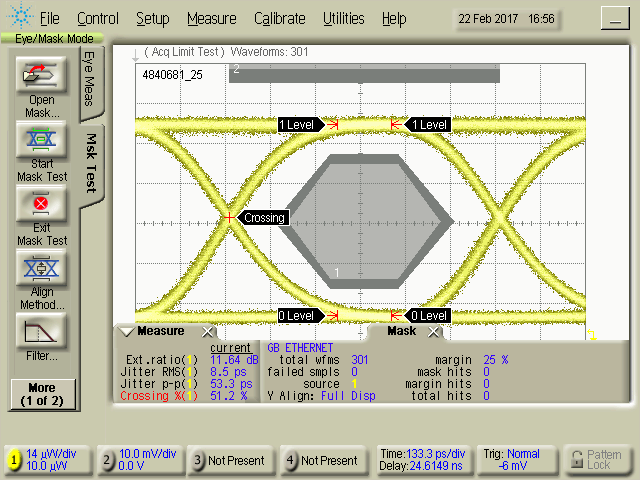This screenshot has width=640, height=480.
Task: Click the Open Mask folder icon
Action: tap(41, 74)
